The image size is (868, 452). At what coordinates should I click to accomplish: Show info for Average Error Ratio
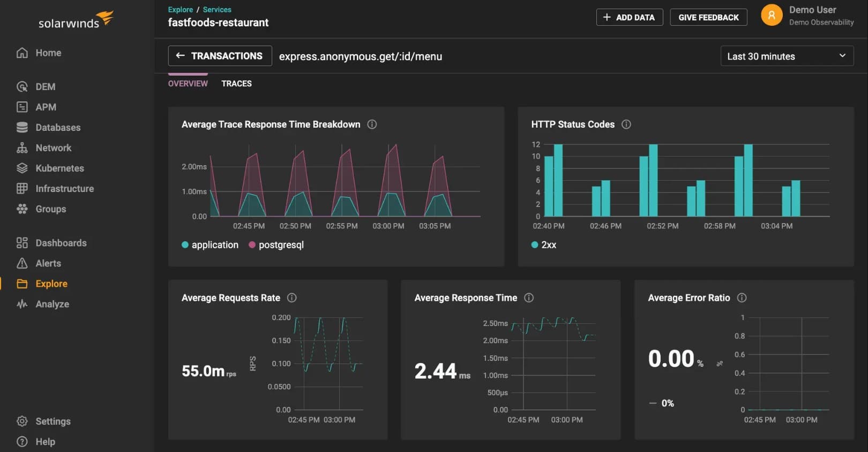[742, 298]
